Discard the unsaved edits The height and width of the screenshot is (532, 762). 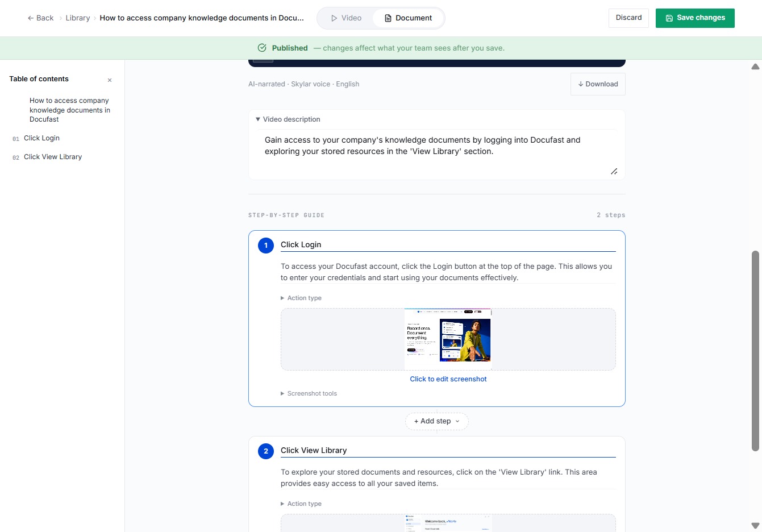tap(628, 18)
